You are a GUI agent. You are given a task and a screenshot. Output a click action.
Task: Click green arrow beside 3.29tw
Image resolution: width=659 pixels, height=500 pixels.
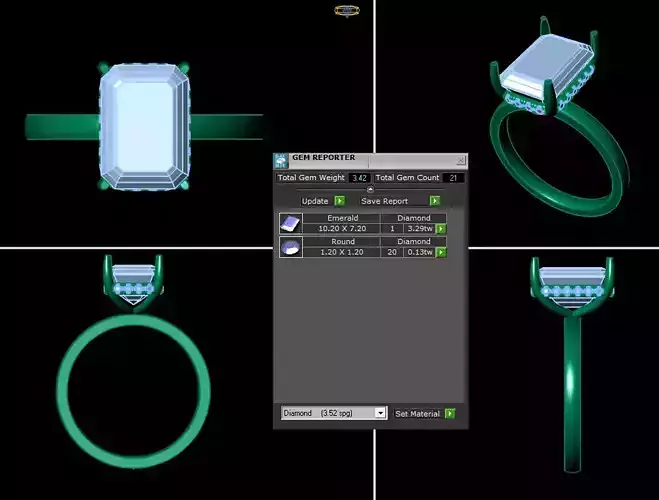pos(441,229)
